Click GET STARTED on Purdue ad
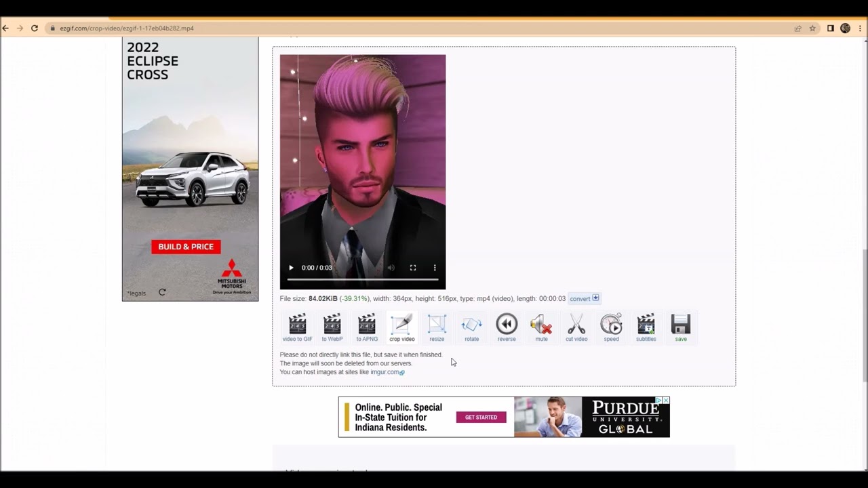868x488 pixels. click(x=481, y=418)
